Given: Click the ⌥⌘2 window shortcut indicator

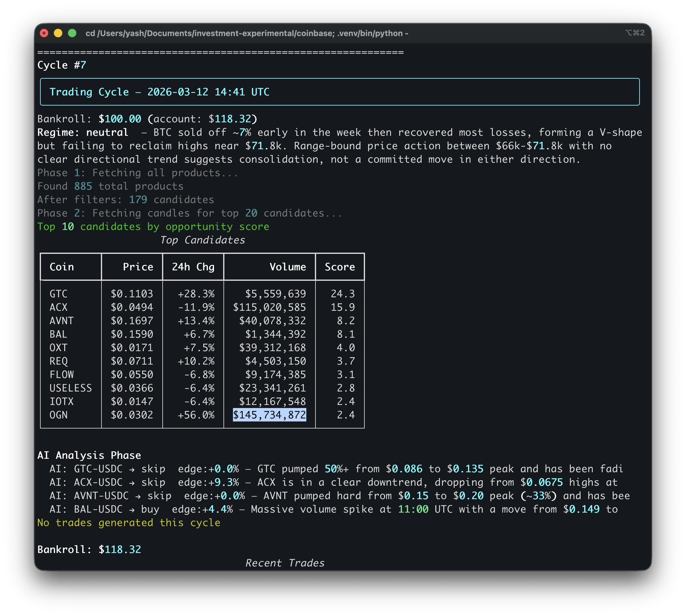Looking at the screenshot, I should (x=635, y=33).
